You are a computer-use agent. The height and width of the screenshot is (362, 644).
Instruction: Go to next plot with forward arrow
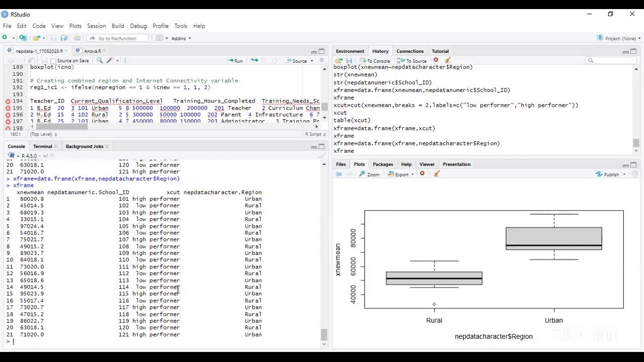pos(349,174)
